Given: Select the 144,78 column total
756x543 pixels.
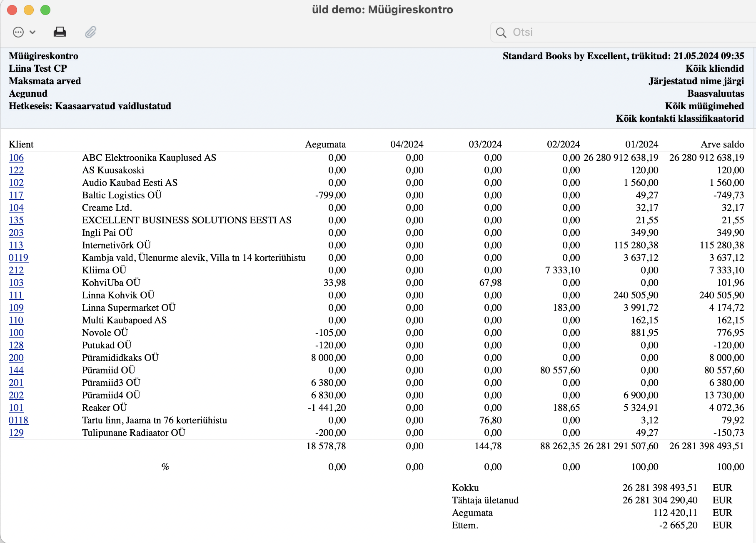Looking at the screenshot, I should pyautogui.click(x=488, y=446).
